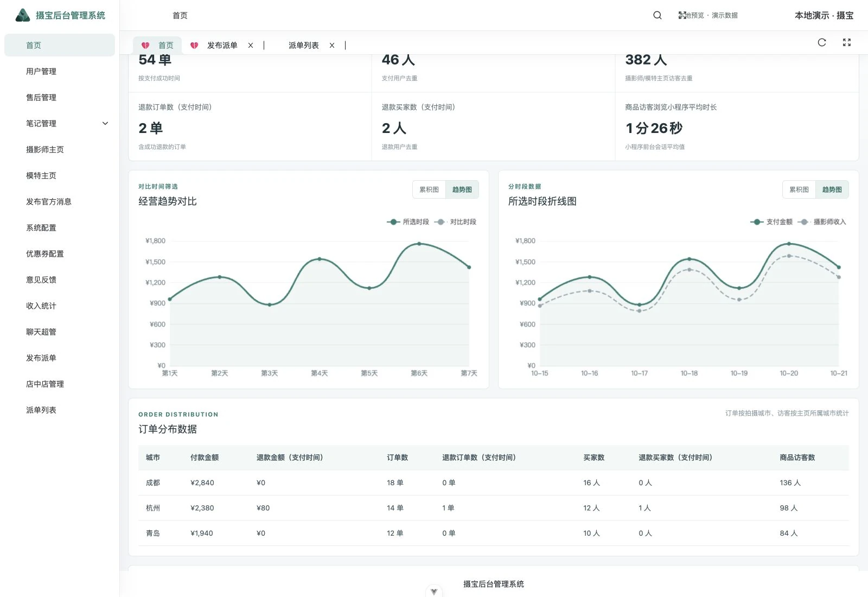
Task: Click the heart icon on 发布派单 tab
Action: coord(194,46)
